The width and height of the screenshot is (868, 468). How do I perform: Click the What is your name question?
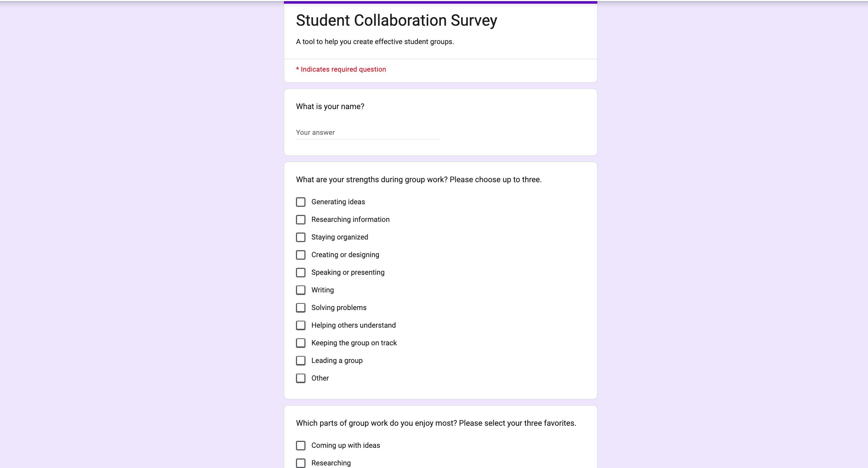point(330,107)
